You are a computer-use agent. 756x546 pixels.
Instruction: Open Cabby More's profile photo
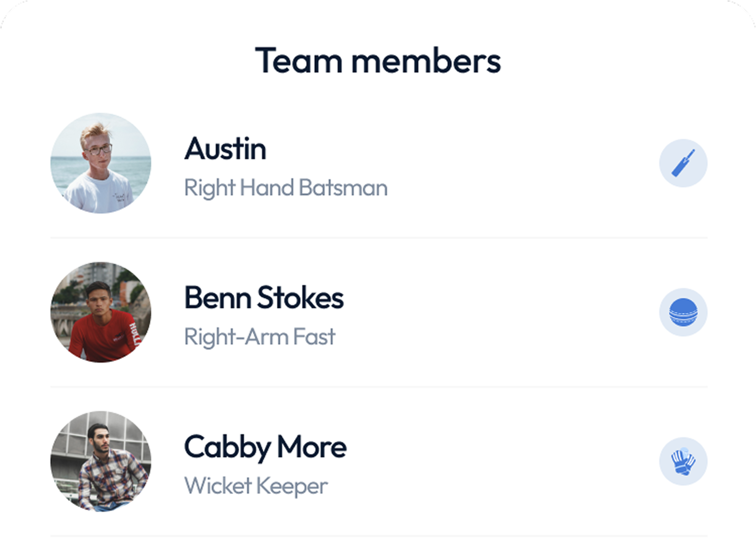[x=101, y=461]
